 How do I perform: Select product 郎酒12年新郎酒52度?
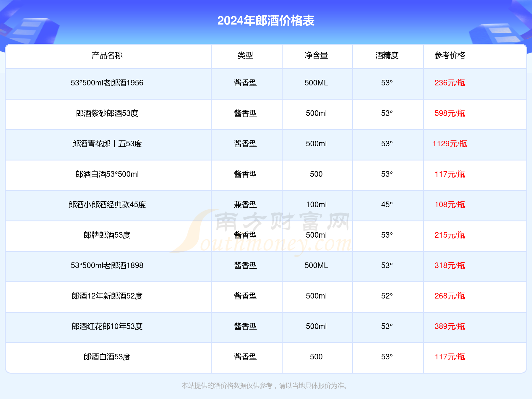click(x=107, y=296)
